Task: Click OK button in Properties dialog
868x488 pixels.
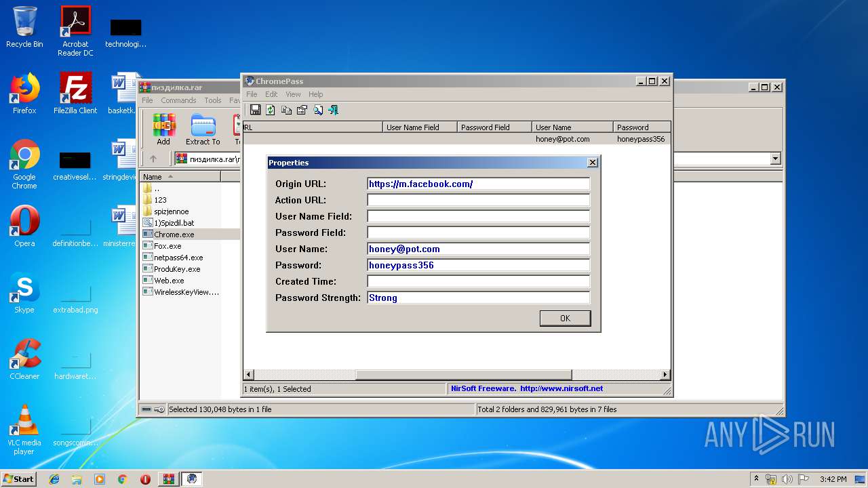Action: point(565,319)
